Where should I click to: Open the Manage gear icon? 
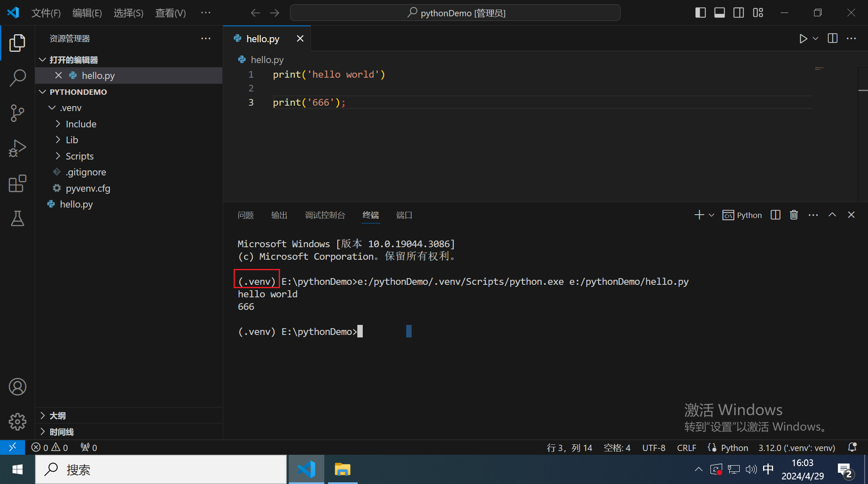(17, 422)
